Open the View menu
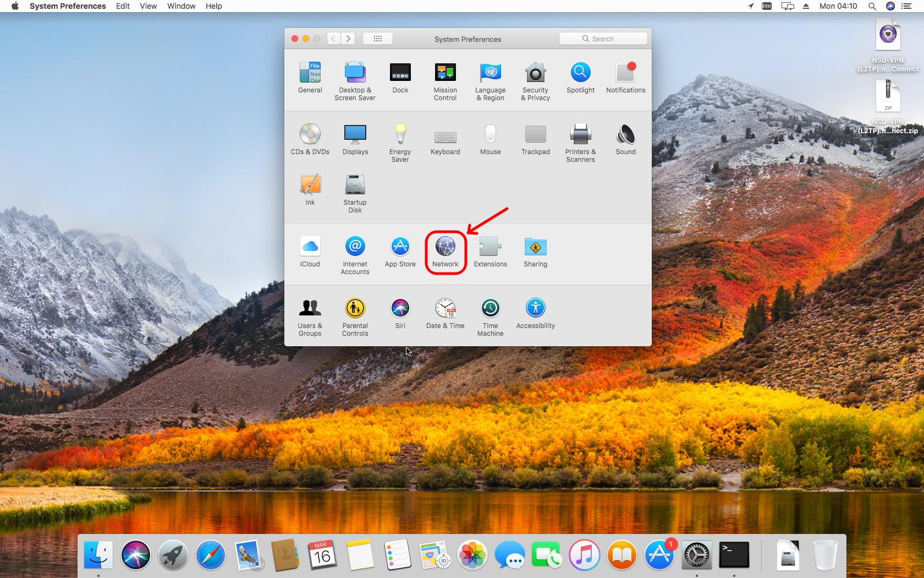 pos(148,6)
